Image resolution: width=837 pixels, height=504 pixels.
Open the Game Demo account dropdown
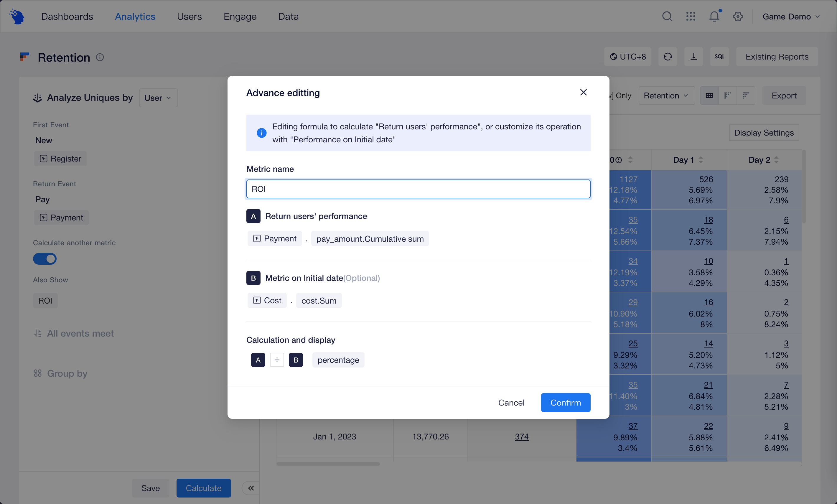click(x=791, y=16)
